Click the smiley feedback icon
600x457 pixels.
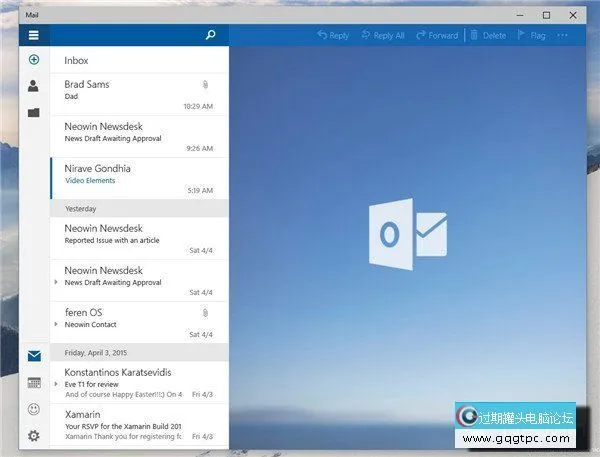(x=34, y=409)
